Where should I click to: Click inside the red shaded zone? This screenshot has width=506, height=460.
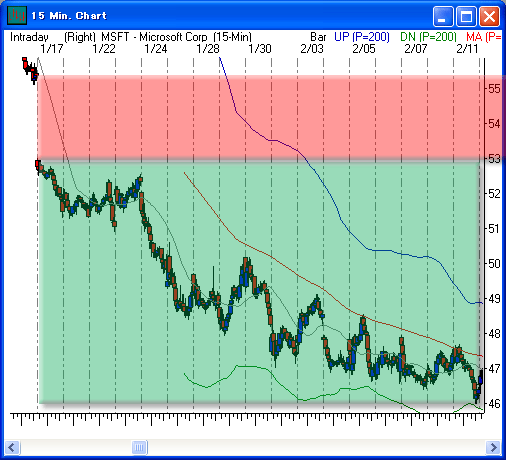tap(260, 117)
